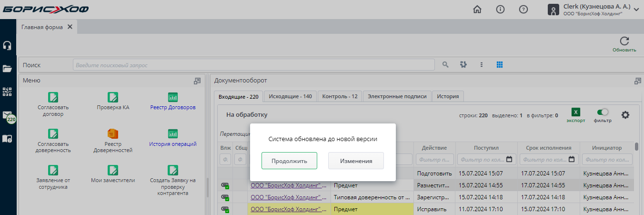Open help question mark icon

(523, 10)
